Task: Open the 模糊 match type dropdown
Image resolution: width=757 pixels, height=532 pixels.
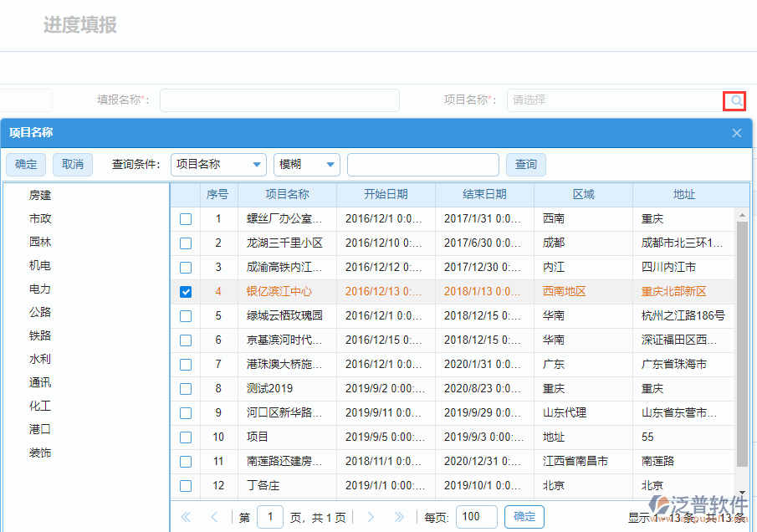Action: coord(307,164)
